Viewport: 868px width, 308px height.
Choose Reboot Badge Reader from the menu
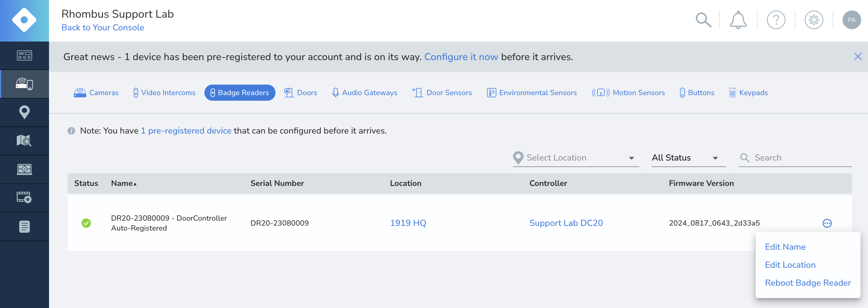(808, 283)
